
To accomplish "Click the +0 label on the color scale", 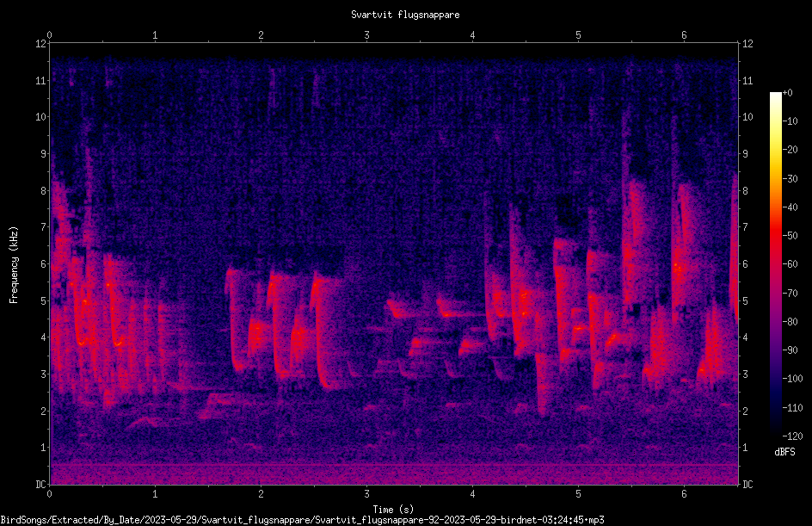I will (787, 93).
